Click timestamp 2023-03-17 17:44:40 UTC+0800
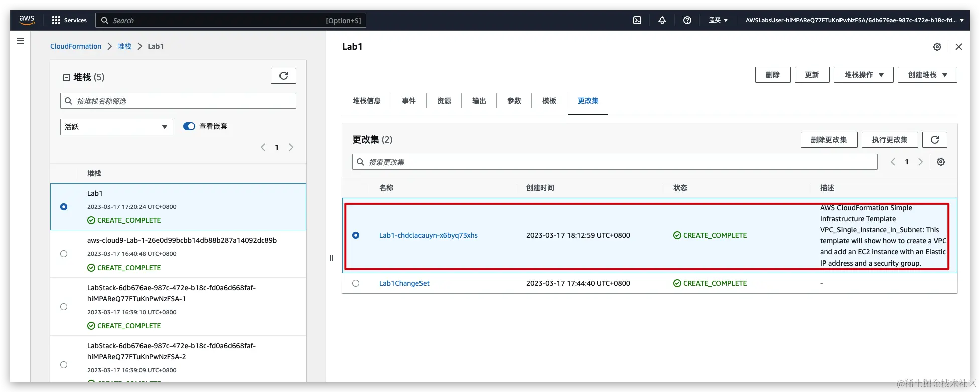The width and height of the screenshot is (980, 392). 578,283
